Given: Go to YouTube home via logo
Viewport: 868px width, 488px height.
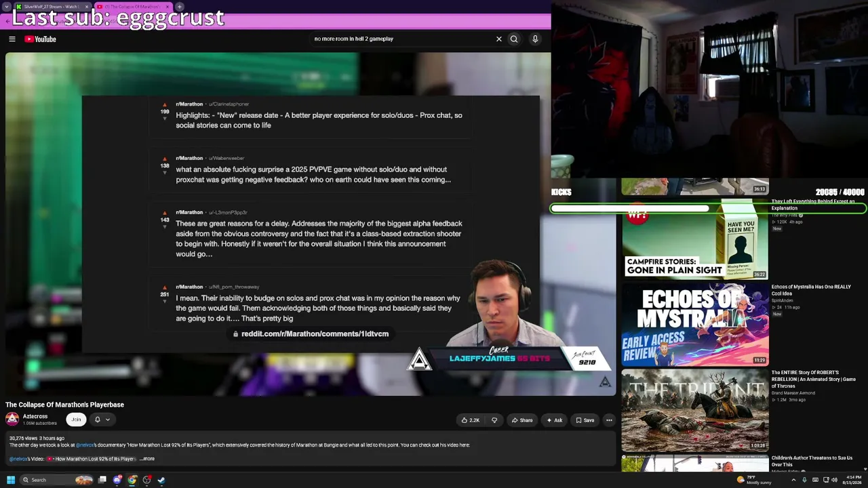Looking at the screenshot, I should point(41,39).
